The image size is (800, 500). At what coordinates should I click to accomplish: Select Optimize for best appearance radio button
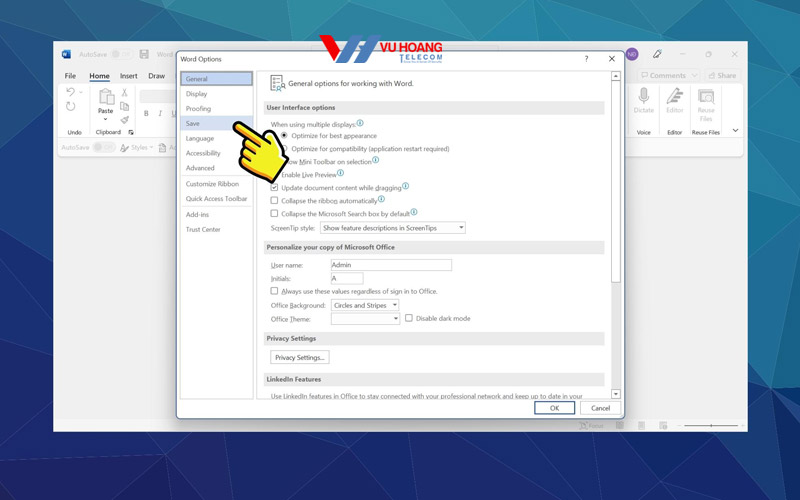pos(285,135)
